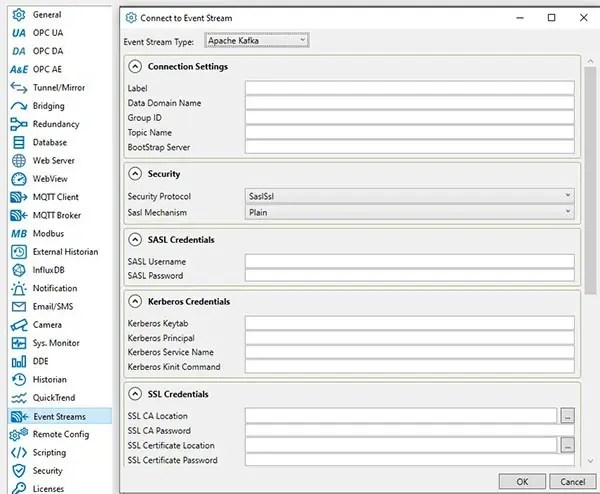Image resolution: width=600 pixels, height=494 pixels.
Task: Browse for the SSL Certificate Location file
Action: click(567, 445)
